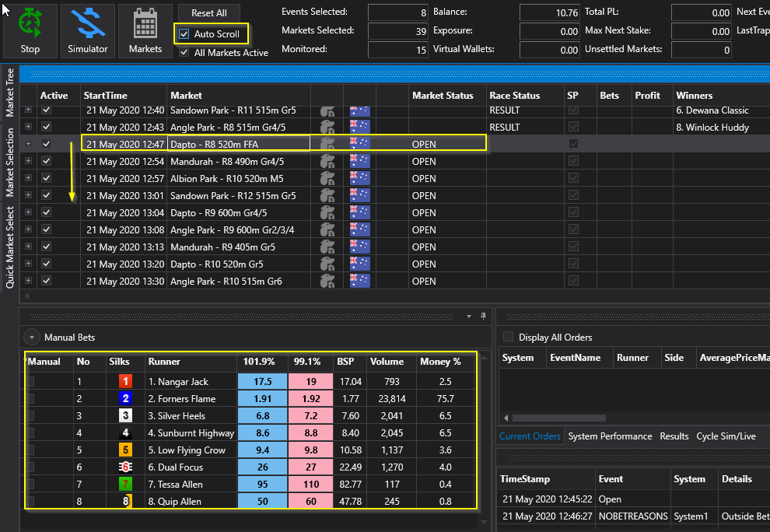This screenshot has height=532, width=770.
Task: Click the yellow silk 5 for Low Flying Crow
Action: pyautogui.click(x=126, y=450)
